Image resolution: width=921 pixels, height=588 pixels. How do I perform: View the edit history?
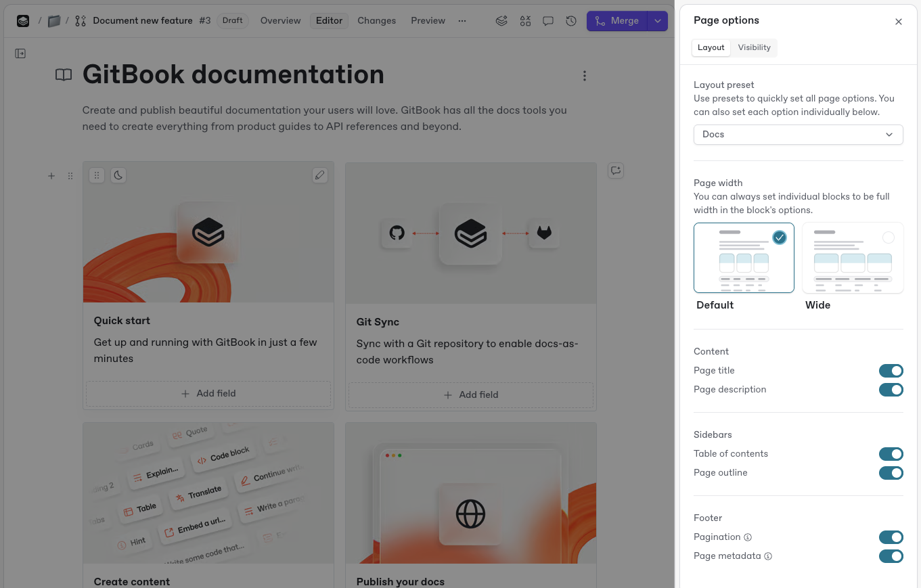point(571,20)
